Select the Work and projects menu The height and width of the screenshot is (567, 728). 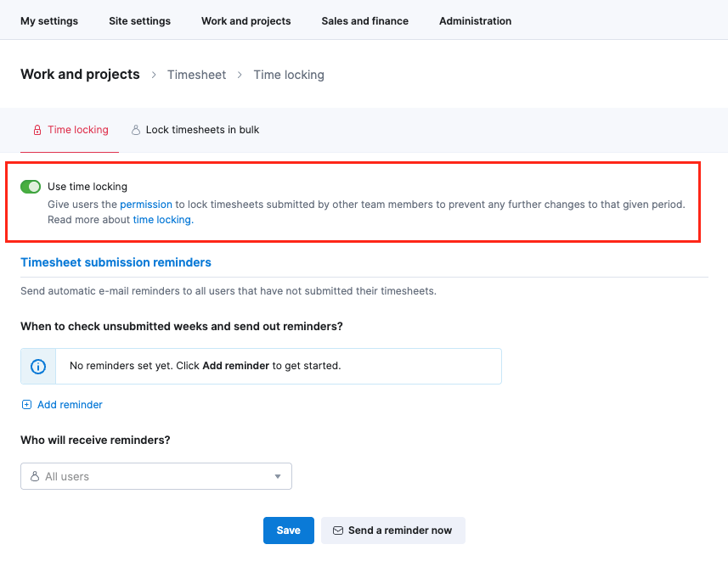245,21
